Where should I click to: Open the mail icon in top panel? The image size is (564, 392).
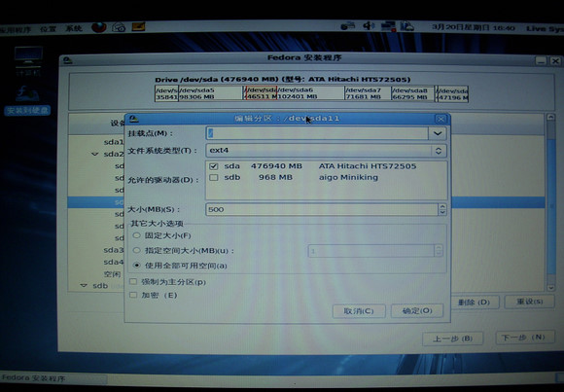pyautogui.click(x=119, y=27)
